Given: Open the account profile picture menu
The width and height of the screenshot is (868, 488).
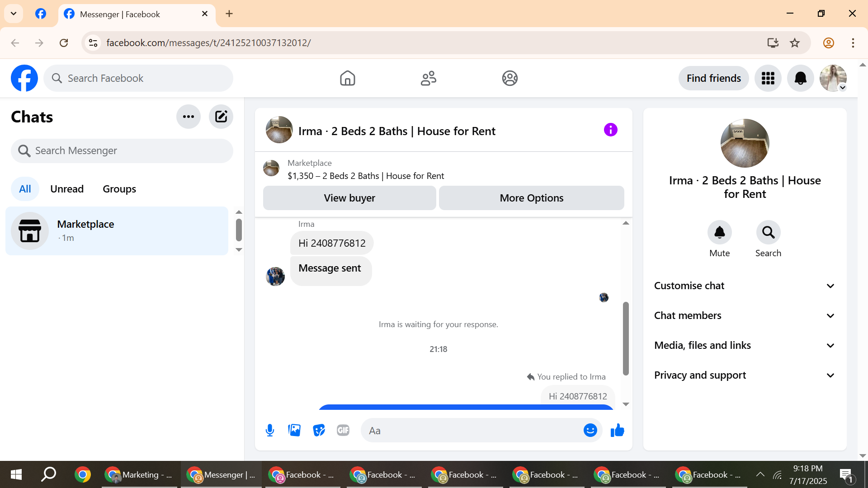Looking at the screenshot, I should point(833,78).
